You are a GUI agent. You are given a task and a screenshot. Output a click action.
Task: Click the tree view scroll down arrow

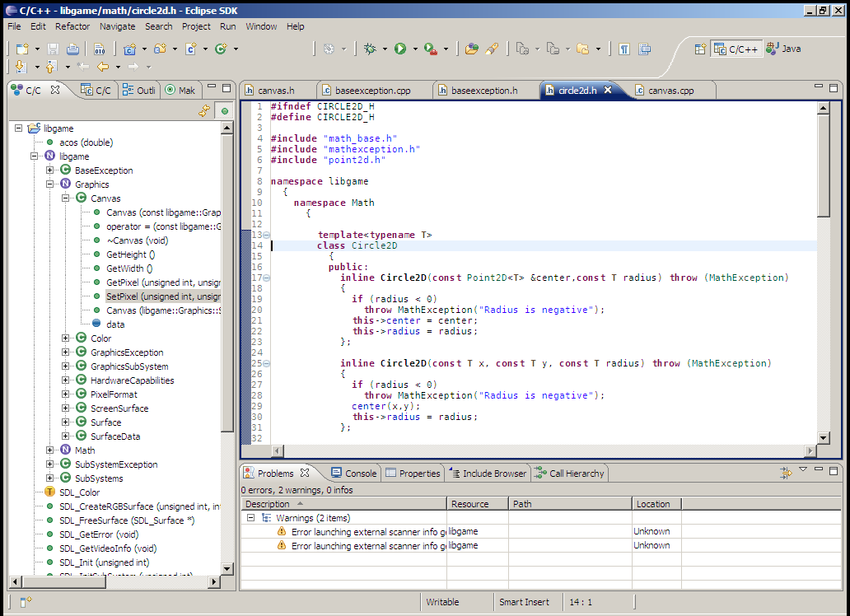tap(227, 569)
